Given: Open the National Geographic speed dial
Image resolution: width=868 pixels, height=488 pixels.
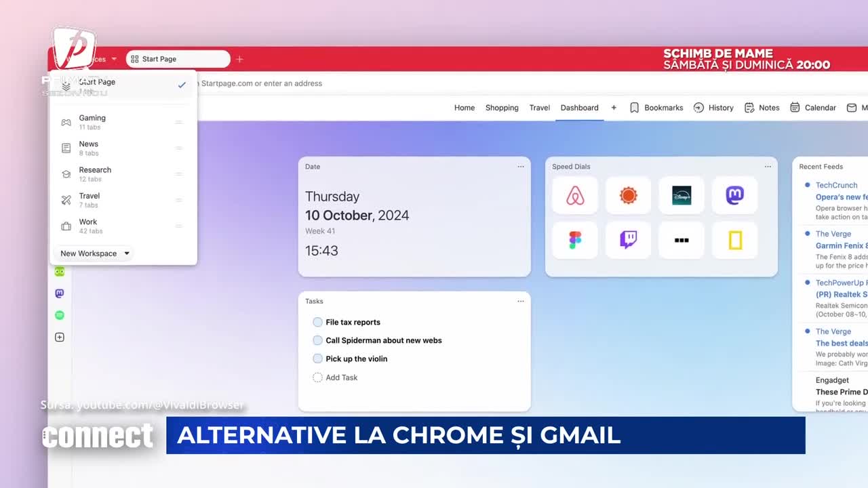Looking at the screenshot, I should point(734,240).
